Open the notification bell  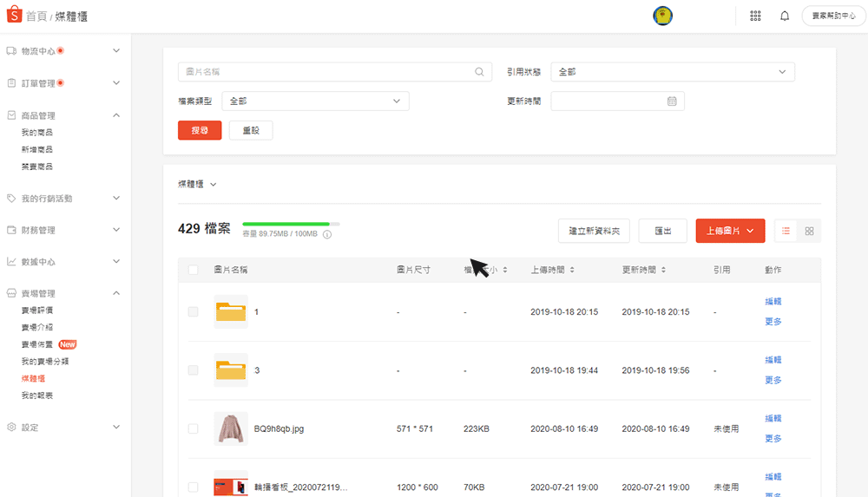785,16
